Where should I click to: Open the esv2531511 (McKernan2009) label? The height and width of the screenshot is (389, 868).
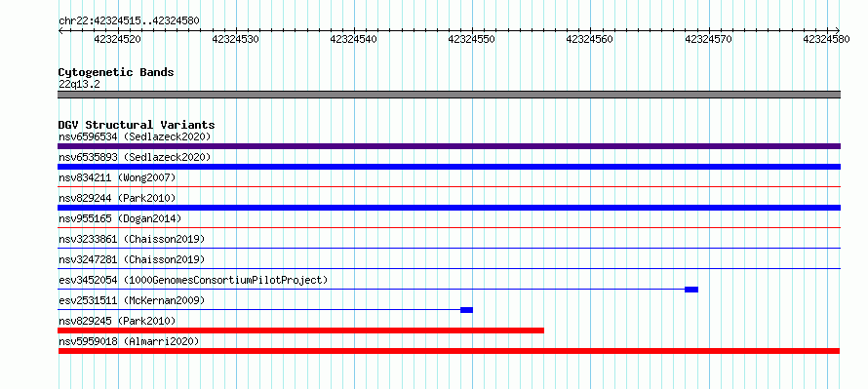132,300
